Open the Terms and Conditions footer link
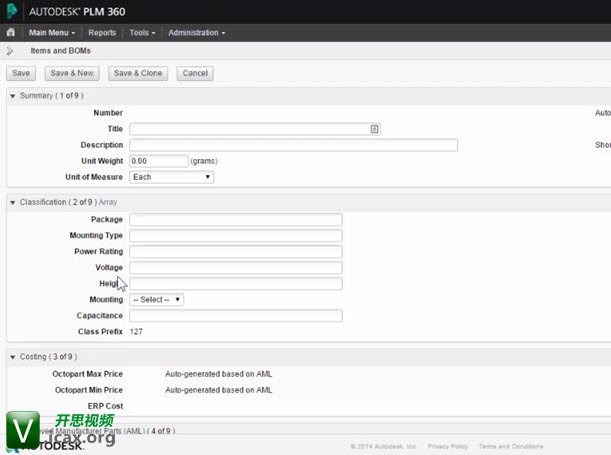 click(x=511, y=446)
